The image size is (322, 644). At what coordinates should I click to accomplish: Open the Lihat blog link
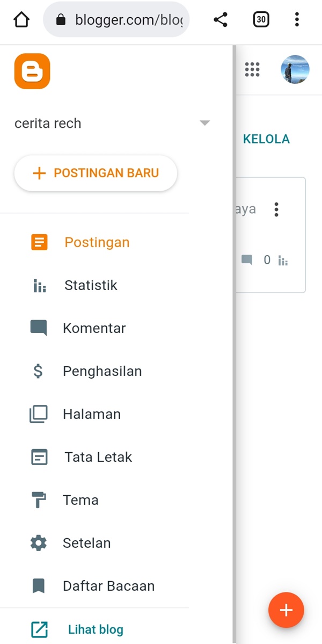(x=95, y=629)
